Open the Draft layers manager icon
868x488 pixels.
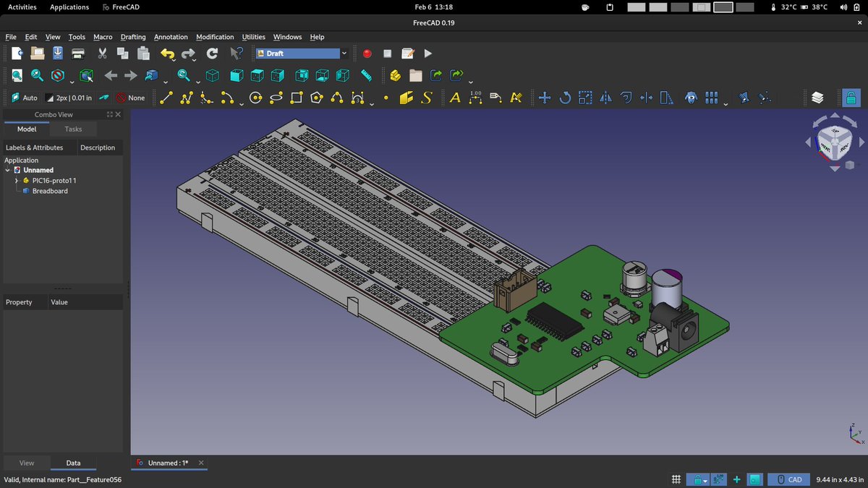[x=817, y=98]
